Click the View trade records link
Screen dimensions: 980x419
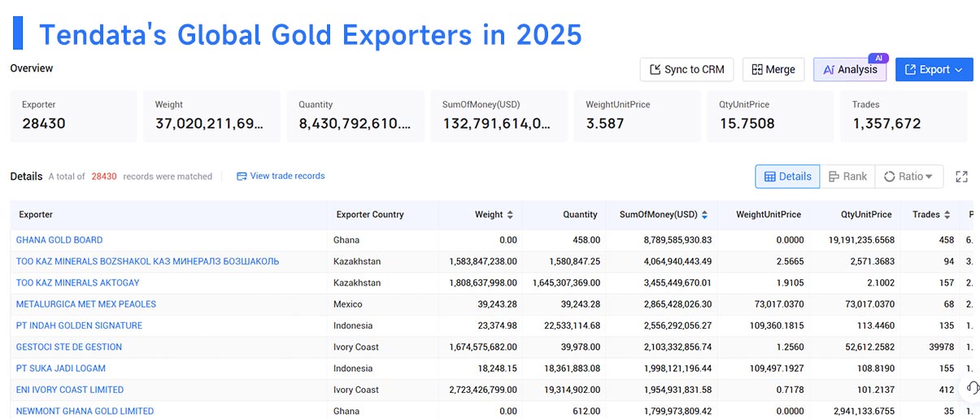click(281, 176)
